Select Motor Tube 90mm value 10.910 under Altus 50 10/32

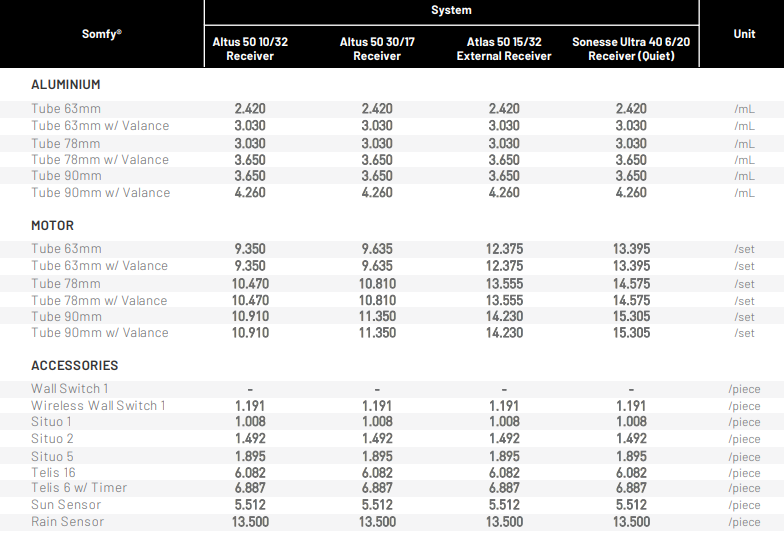pos(250,316)
